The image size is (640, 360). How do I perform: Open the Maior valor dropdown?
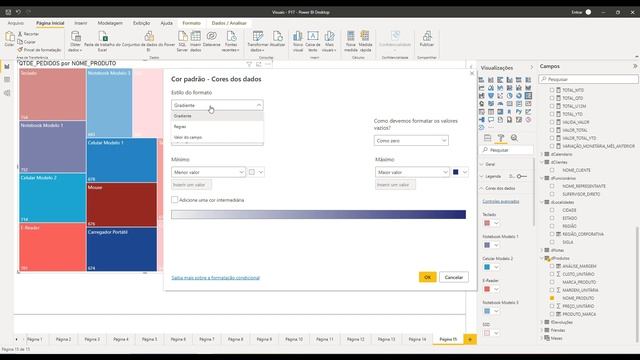pos(412,172)
